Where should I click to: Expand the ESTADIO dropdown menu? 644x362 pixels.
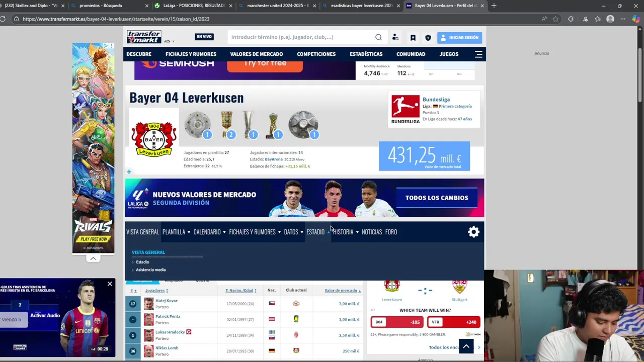pos(318,232)
